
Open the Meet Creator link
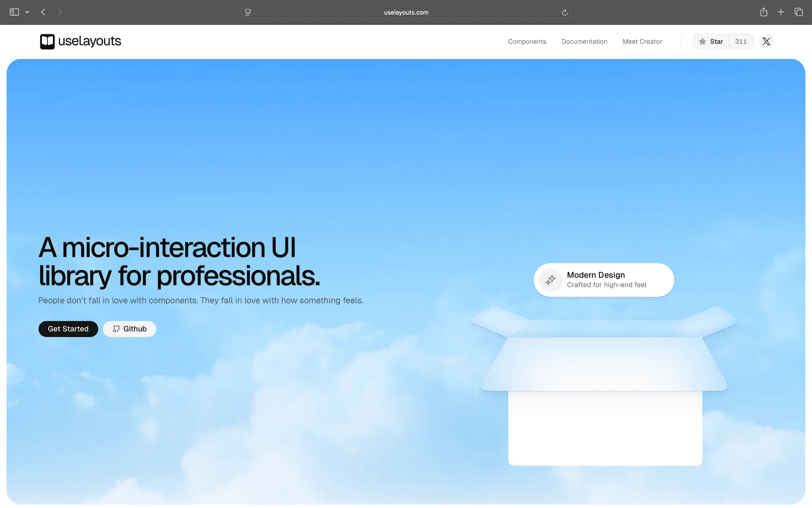click(x=642, y=41)
